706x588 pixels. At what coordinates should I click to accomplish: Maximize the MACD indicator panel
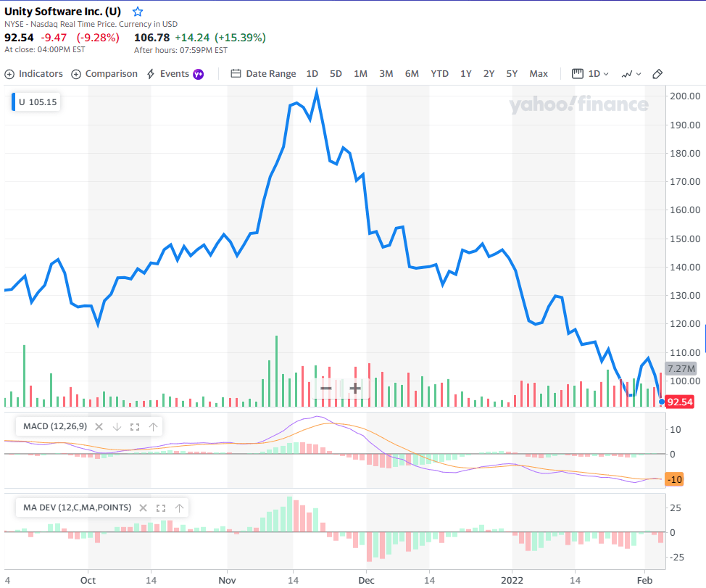tap(135, 427)
